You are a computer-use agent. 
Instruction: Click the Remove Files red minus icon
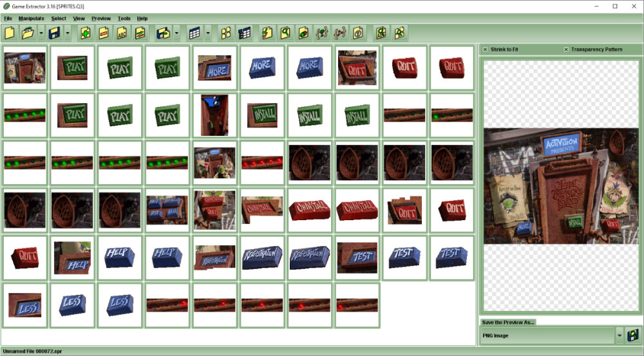point(104,33)
